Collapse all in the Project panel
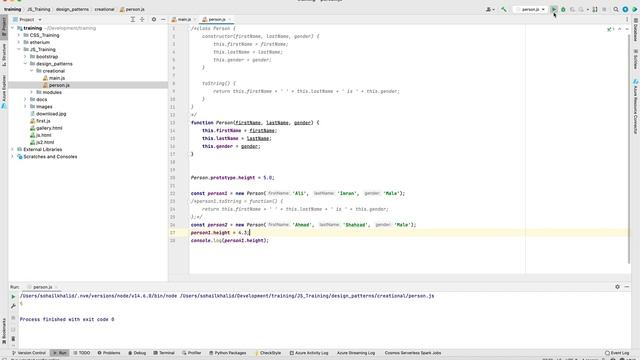This screenshot has height=360, width=640. point(142,19)
